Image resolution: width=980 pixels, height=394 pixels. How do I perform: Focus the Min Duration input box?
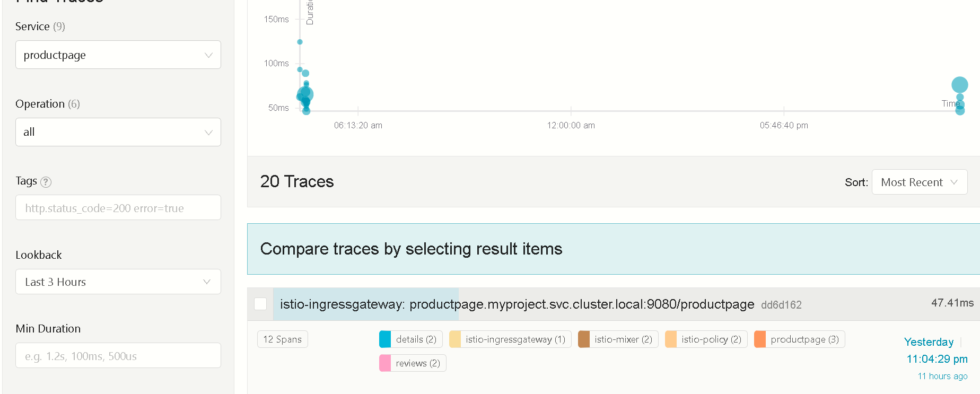(x=118, y=356)
